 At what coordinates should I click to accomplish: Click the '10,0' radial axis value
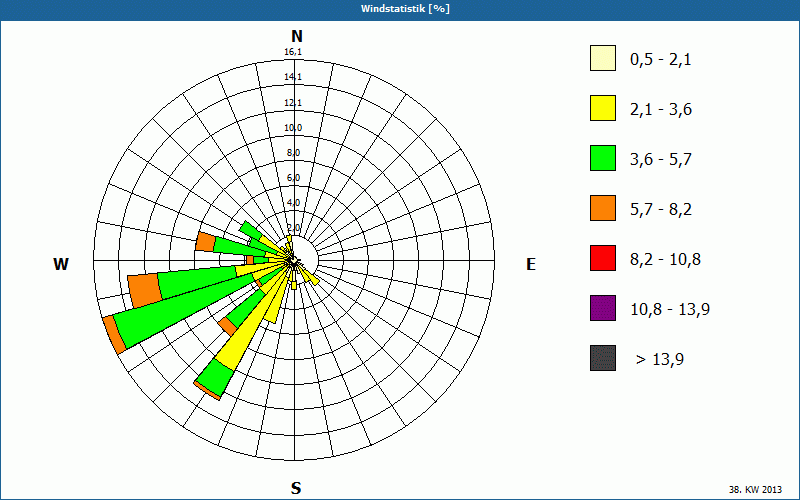coord(293,128)
